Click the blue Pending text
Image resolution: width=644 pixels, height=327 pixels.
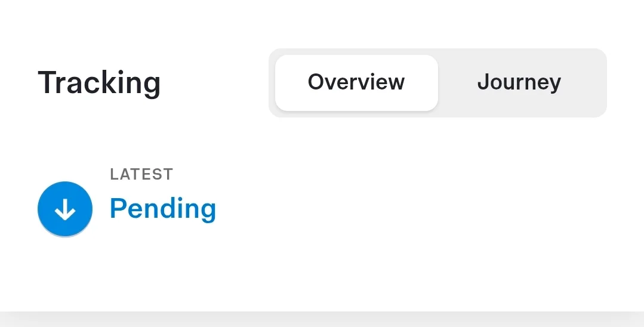[x=162, y=209]
